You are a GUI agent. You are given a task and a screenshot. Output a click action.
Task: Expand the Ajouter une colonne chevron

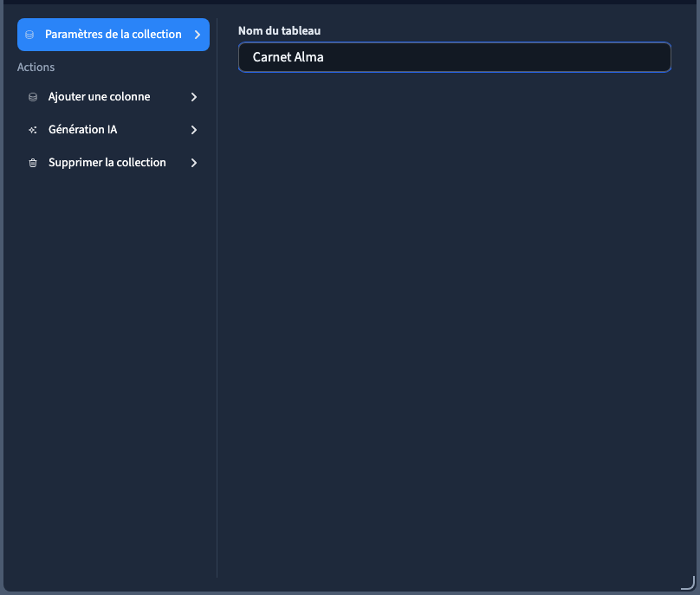click(x=194, y=97)
